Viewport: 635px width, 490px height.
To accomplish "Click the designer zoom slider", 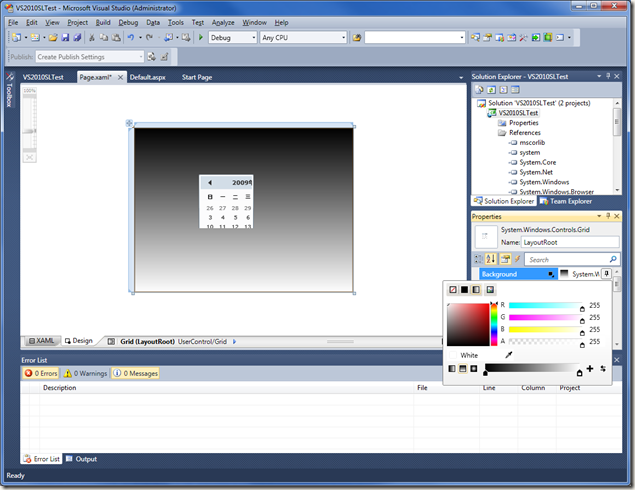I will (29, 131).
